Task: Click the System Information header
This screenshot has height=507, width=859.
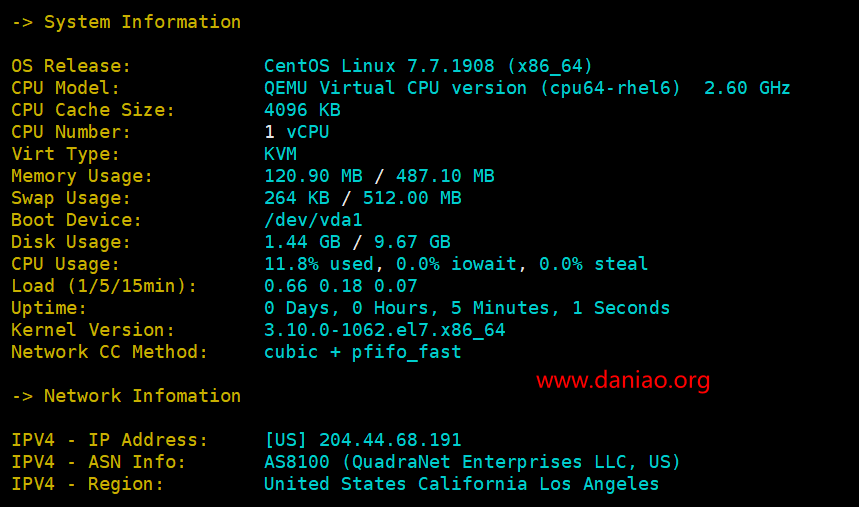Action: (x=142, y=22)
